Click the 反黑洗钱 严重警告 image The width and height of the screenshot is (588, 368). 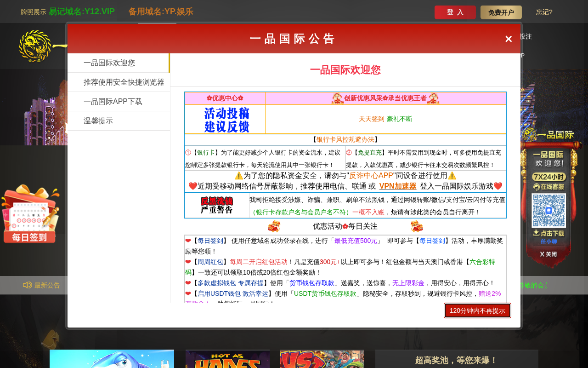pos(217,205)
